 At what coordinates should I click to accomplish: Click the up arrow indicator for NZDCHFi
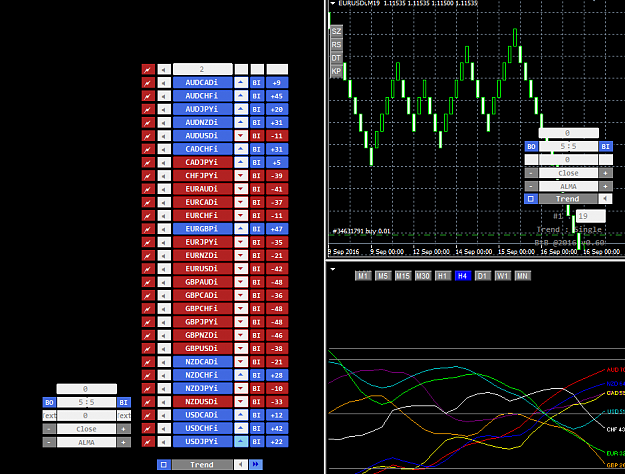coord(241,375)
